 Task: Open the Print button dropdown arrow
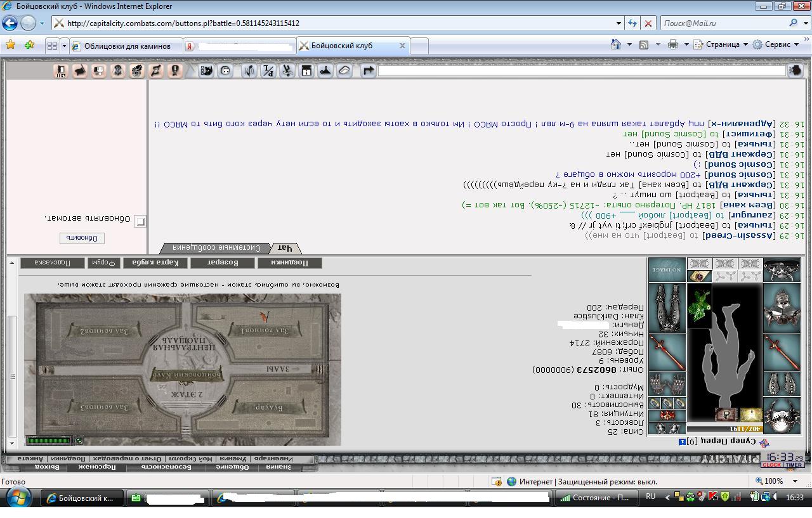click(x=686, y=44)
